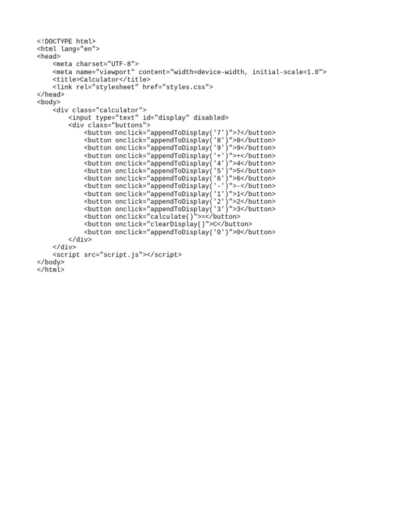The image size is (399, 532).
Task: Click the button line appending '2'
Action: (180, 202)
